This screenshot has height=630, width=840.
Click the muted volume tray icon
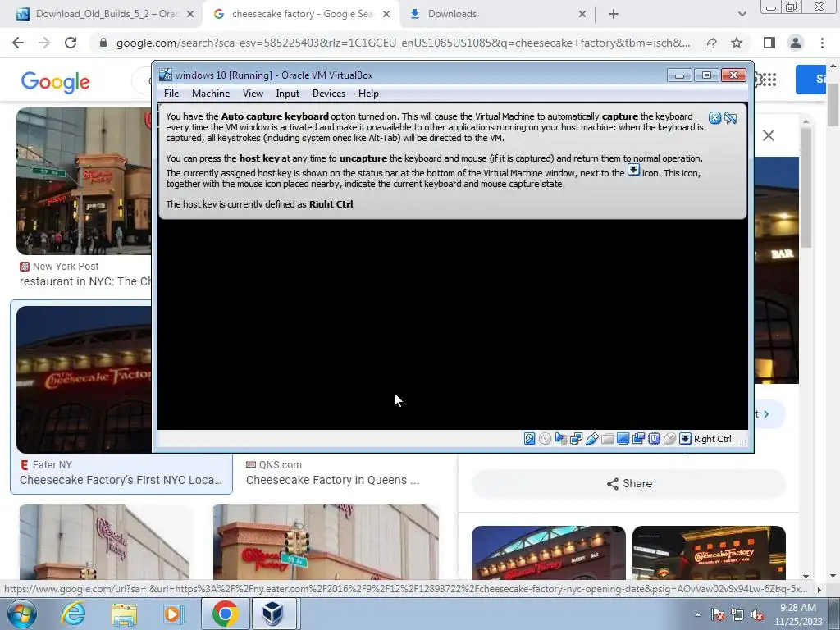click(x=757, y=614)
